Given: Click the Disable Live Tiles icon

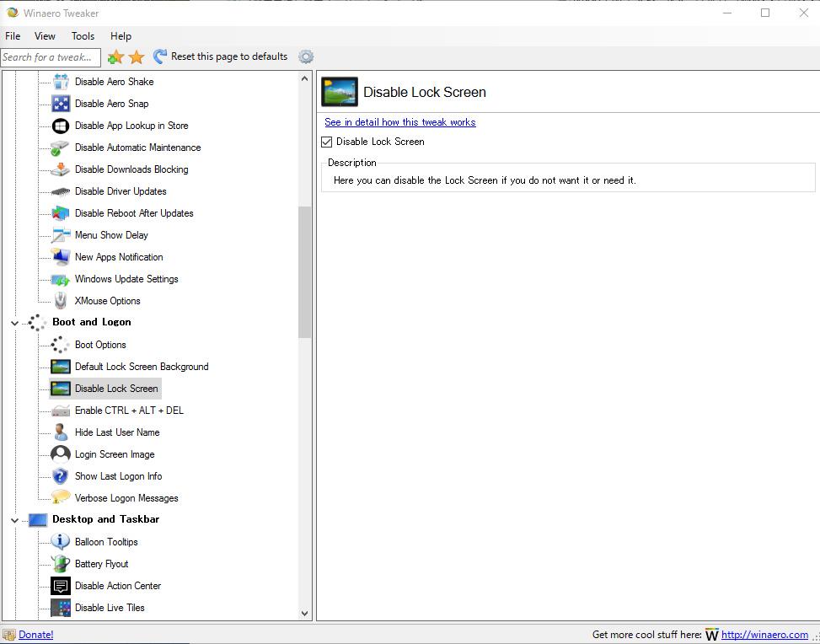Looking at the screenshot, I should (x=61, y=608).
